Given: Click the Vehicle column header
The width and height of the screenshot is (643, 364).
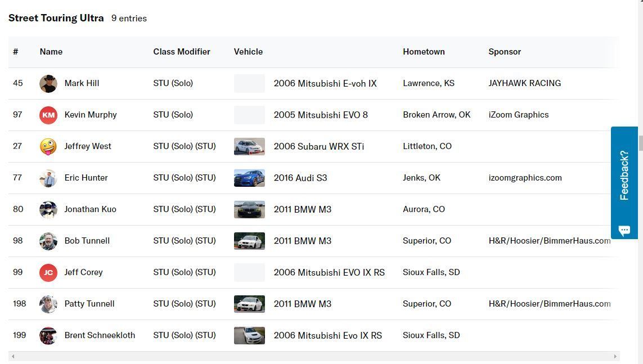Looking at the screenshot, I should [x=248, y=52].
